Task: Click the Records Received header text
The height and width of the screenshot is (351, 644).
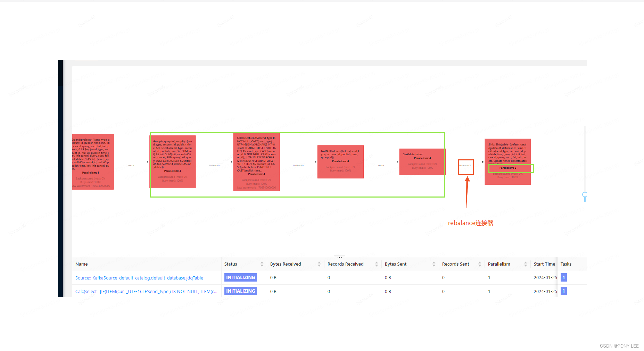Action: [x=346, y=264]
